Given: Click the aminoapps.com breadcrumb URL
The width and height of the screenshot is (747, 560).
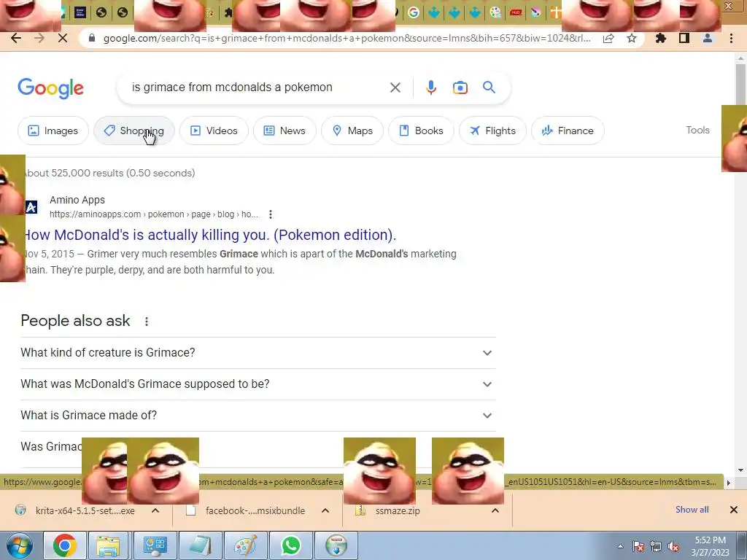Looking at the screenshot, I should pos(154,214).
